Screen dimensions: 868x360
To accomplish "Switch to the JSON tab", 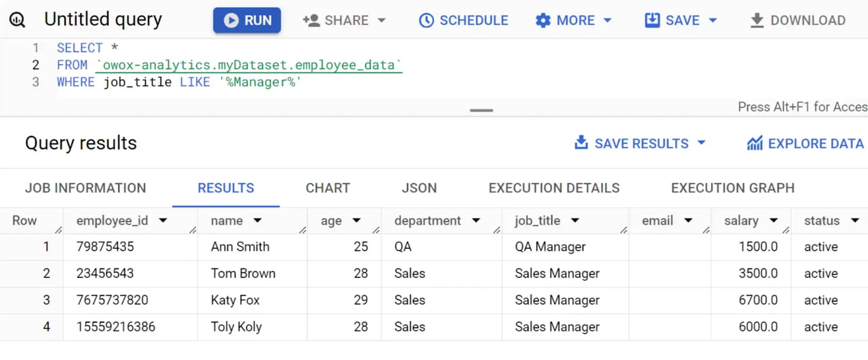I will click(419, 188).
